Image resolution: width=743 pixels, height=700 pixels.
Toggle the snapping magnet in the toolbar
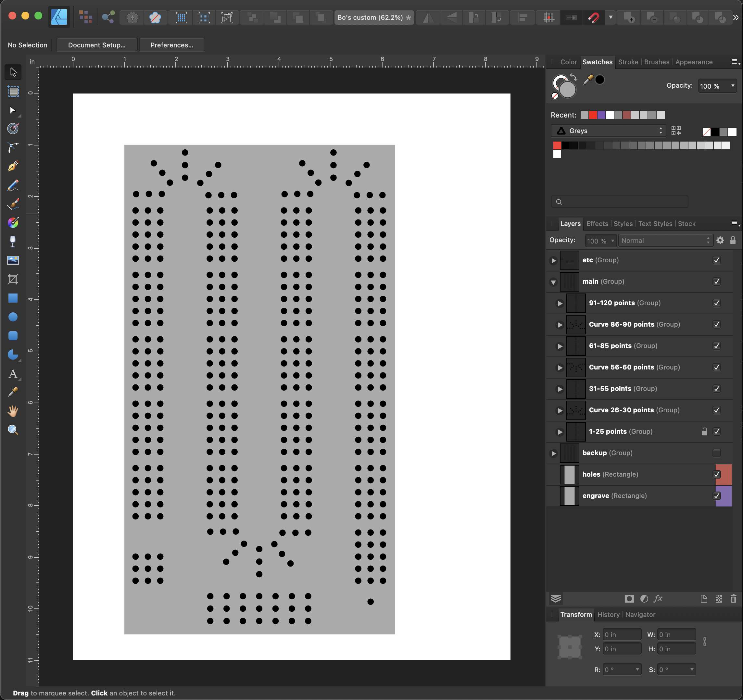594,18
